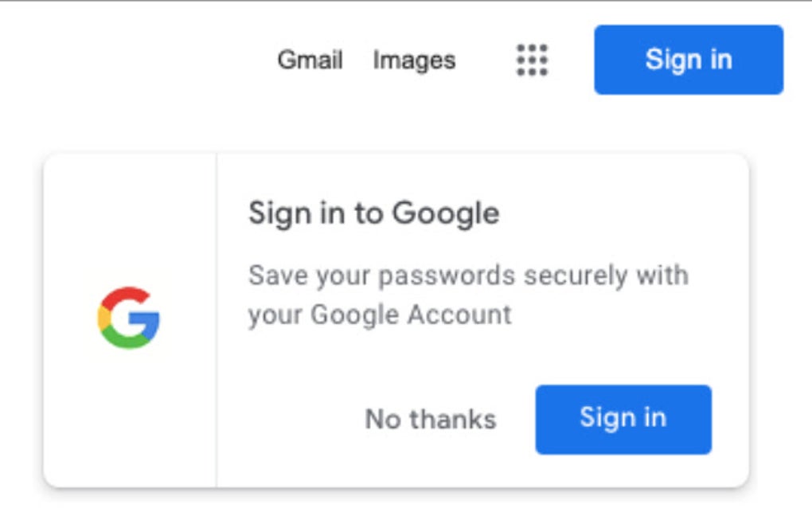Show Google apps via the grid icon
Viewport: 812px width, 508px height.
pyautogui.click(x=532, y=60)
